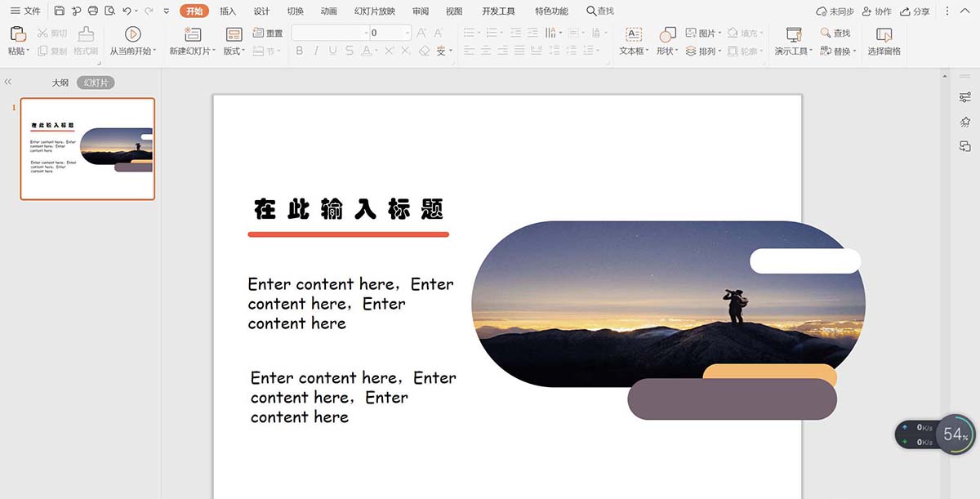Toggle Italic formatting
Screen dimensions: 980x499
[x=316, y=51]
